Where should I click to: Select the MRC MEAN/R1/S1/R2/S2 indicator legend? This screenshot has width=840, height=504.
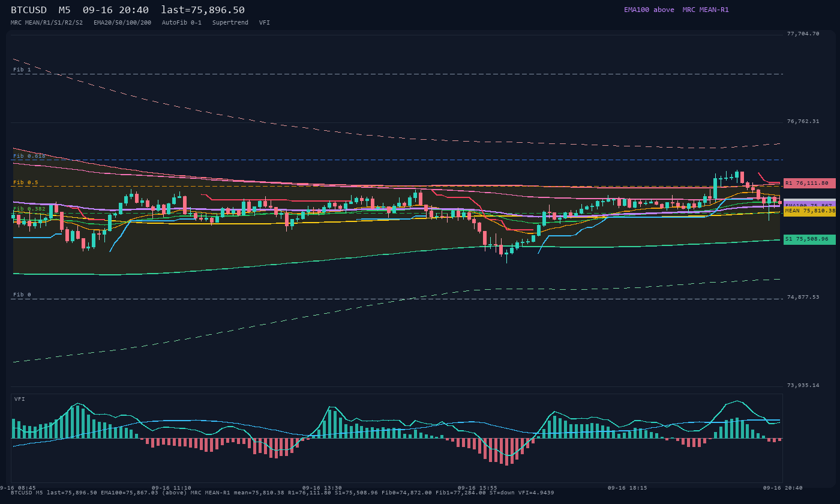pyautogui.click(x=47, y=23)
